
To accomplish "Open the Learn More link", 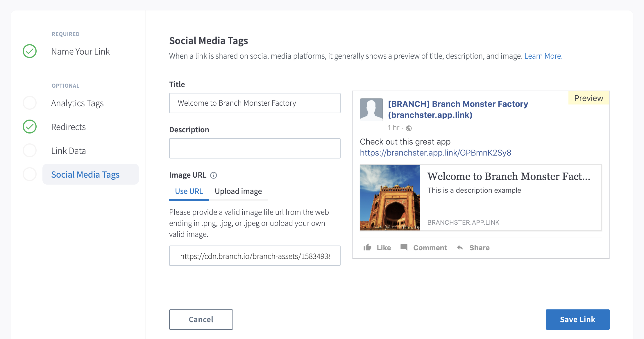I will 543,56.
